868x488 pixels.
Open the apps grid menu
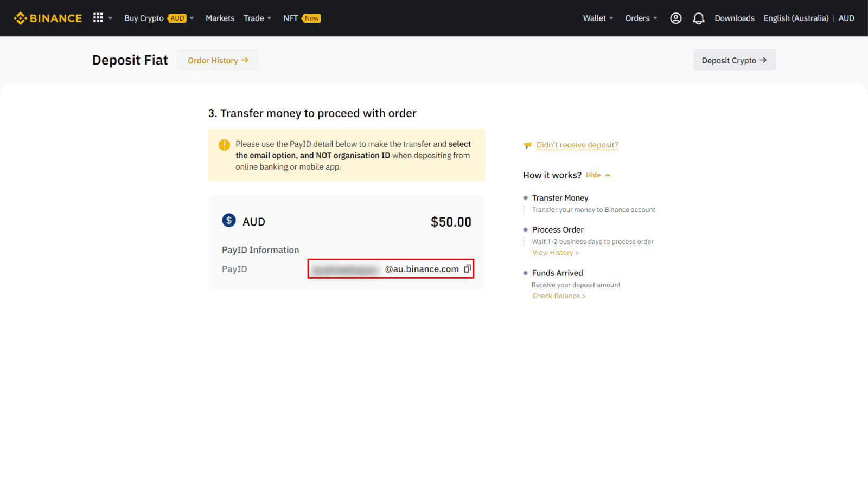coord(98,18)
